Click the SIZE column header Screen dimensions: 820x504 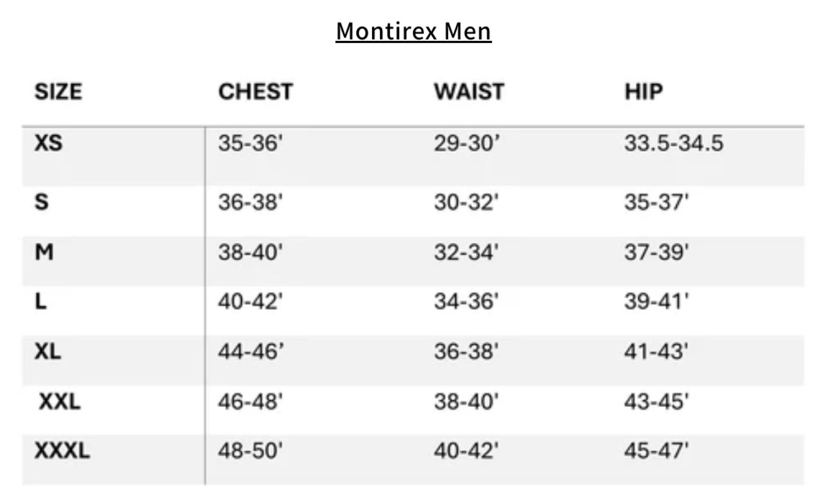tap(58, 92)
